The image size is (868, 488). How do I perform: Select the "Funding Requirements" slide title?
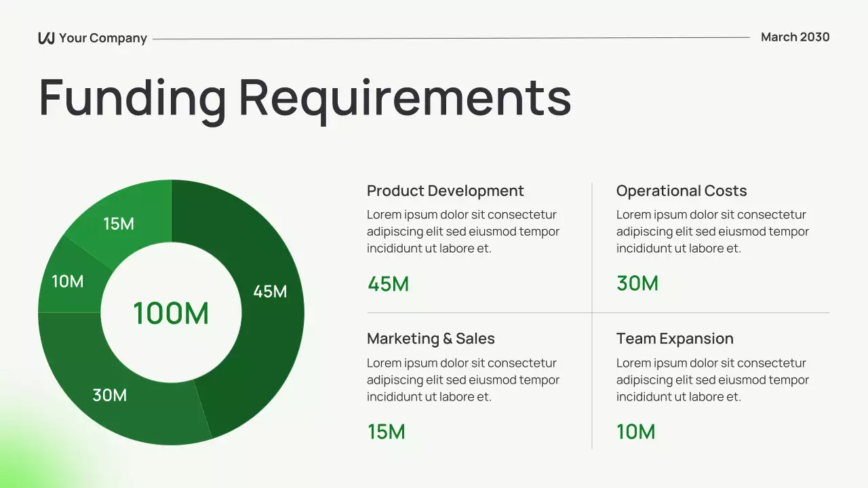coord(304,98)
